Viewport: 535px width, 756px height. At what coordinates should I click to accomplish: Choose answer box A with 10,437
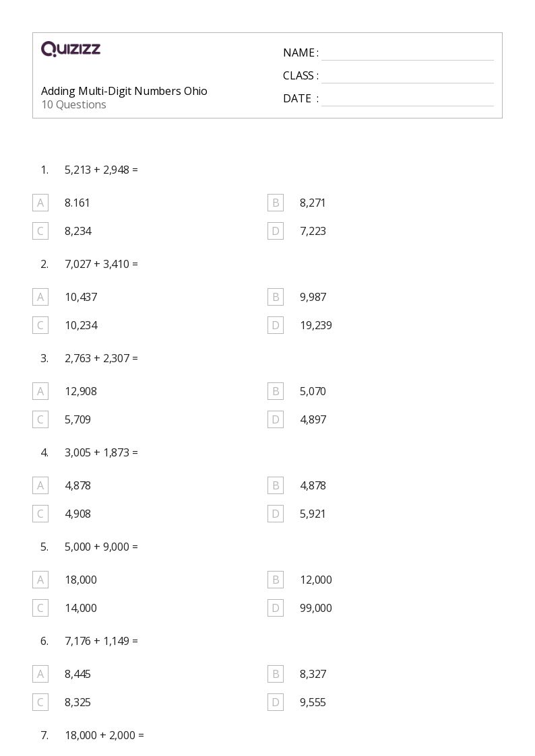40,297
